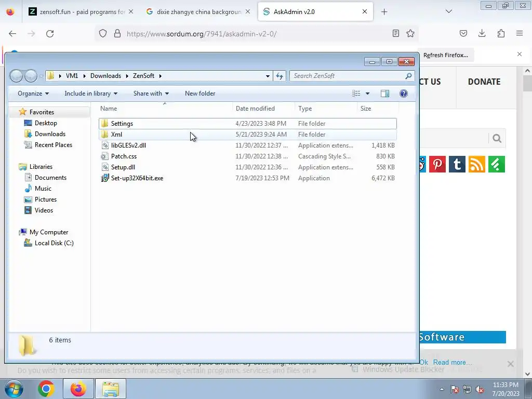Select the Xml folder

[x=248, y=135]
